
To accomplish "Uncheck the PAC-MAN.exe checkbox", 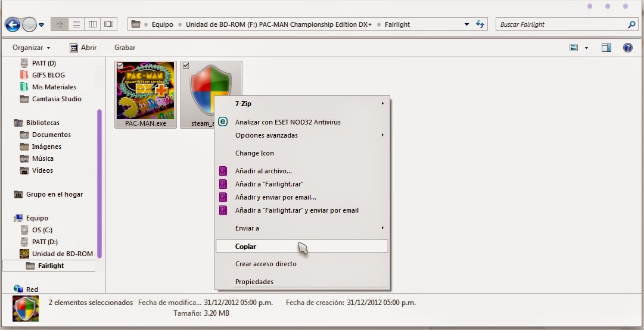I will [x=120, y=66].
